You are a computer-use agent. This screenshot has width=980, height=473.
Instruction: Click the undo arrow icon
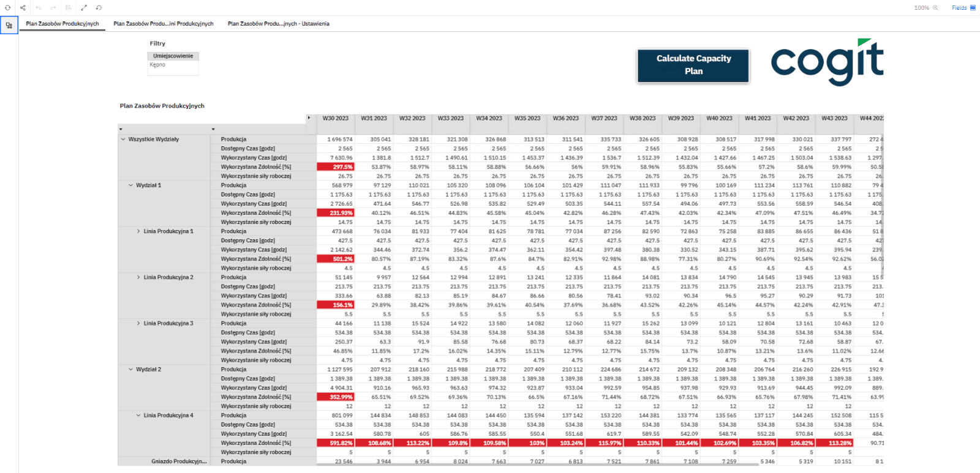coord(39,8)
